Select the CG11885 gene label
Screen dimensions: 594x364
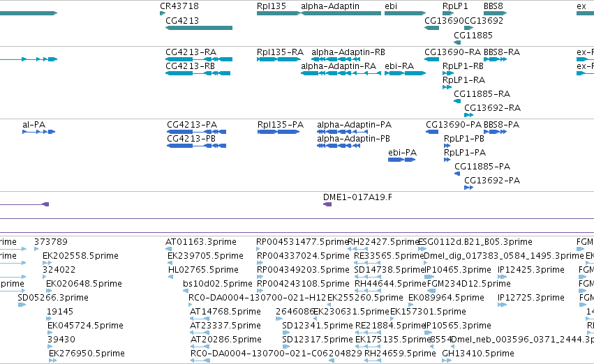point(473,36)
